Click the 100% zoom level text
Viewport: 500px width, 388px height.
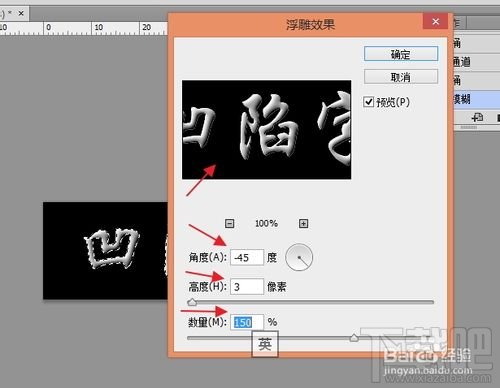pos(266,223)
